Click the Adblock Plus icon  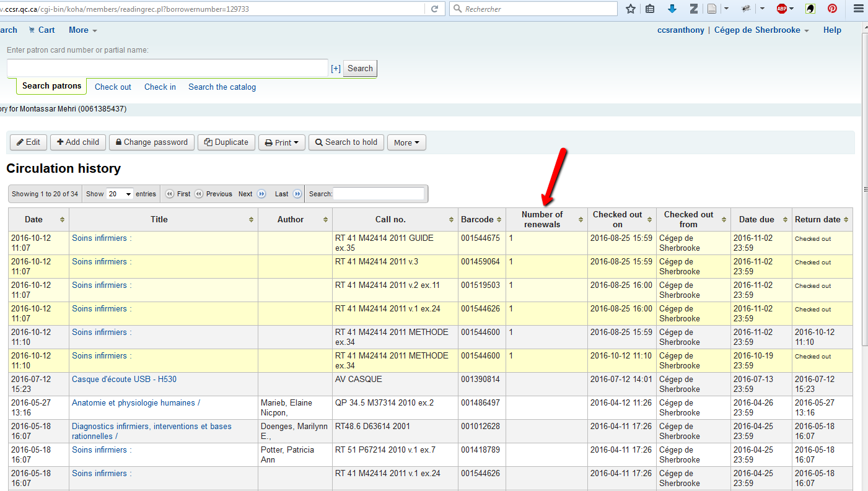tap(782, 9)
